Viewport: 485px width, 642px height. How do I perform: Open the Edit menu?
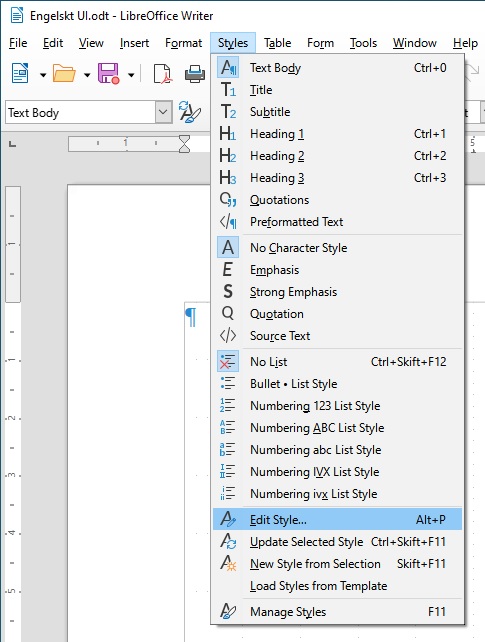coord(53,43)
